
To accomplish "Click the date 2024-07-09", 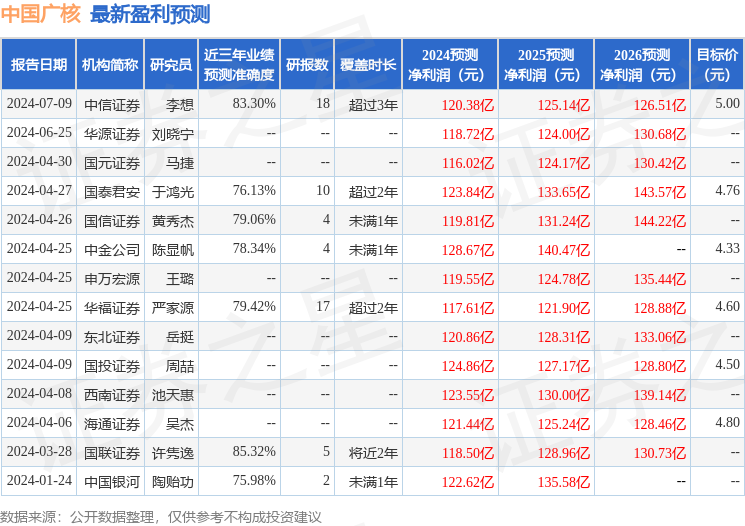I will (39, 103).
